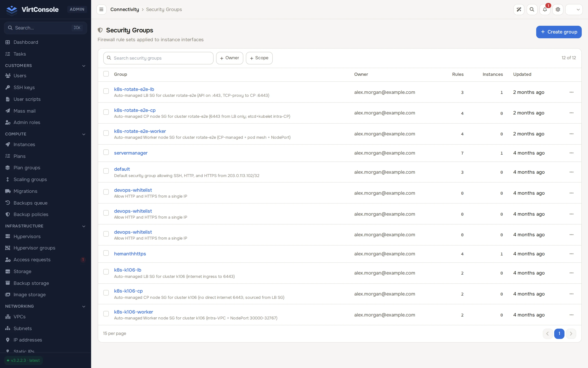Image resolution: width=588 pixels, height=368 pixels.
Task: Click the Backup policies shield icon
Action: (8, 214)
